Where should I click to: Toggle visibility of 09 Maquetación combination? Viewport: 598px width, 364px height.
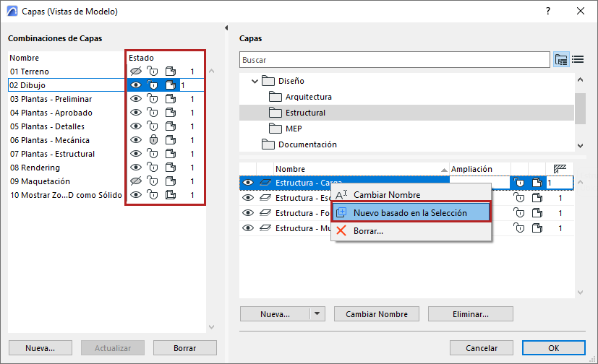point(134,181)
